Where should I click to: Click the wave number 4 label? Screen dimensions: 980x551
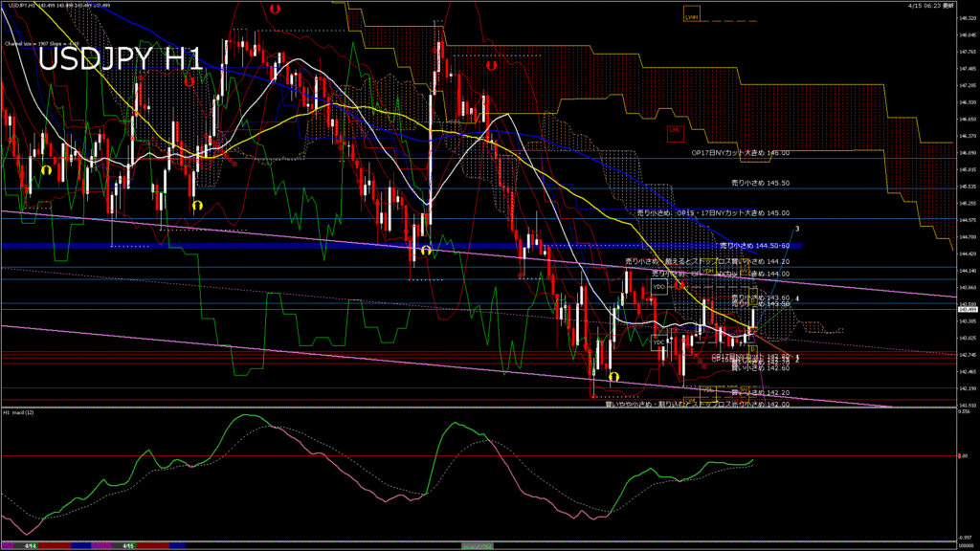click(x=797, y=299)
